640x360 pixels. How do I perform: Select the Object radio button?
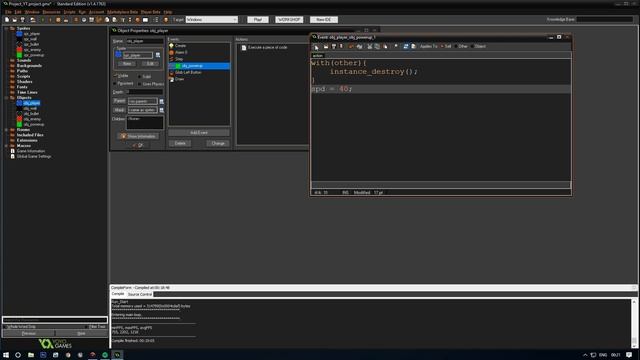pos(472,47)
